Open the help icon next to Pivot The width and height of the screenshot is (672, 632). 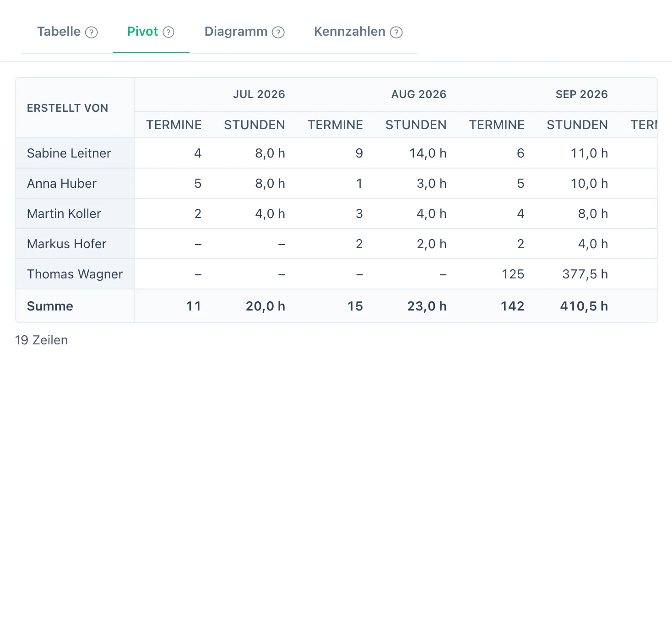pos(168,32)
